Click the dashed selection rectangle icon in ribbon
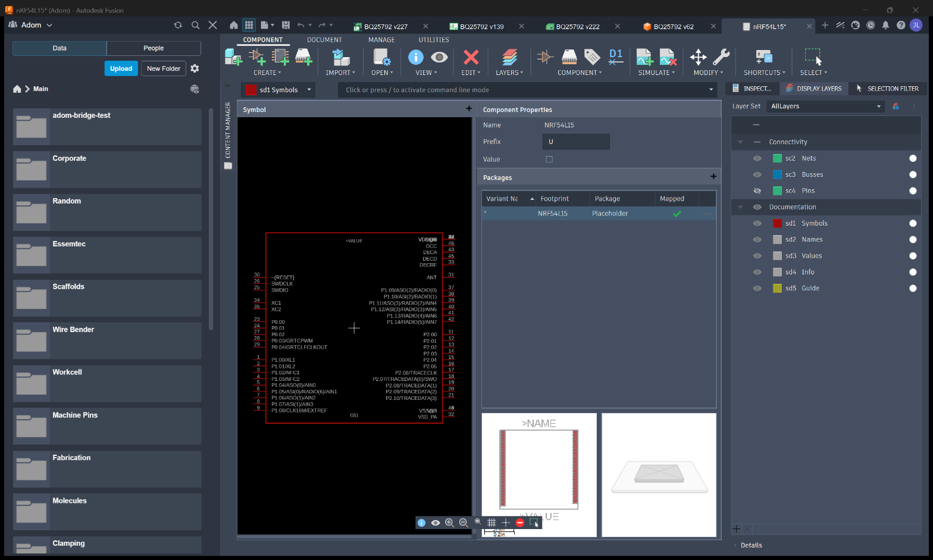Viewport: 933px width, 560px height. [x=813, y=57]
